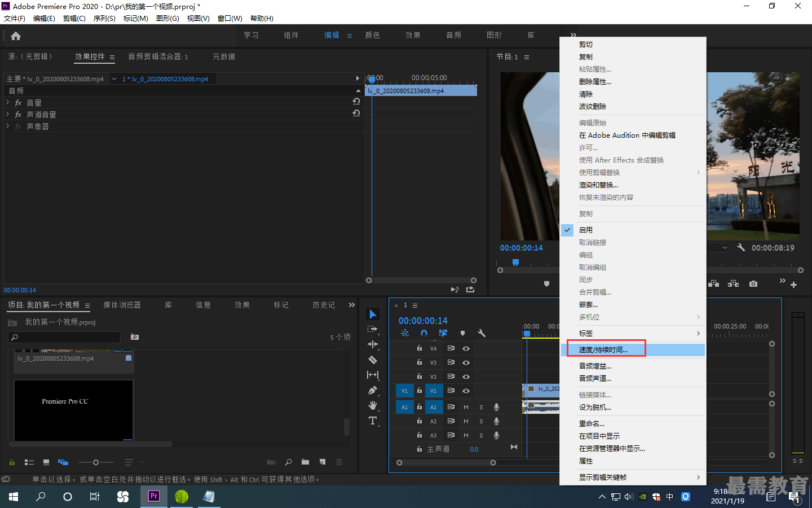Switch to 效果 workspace at top
812x508 pixels.
[x=413, y=35]
